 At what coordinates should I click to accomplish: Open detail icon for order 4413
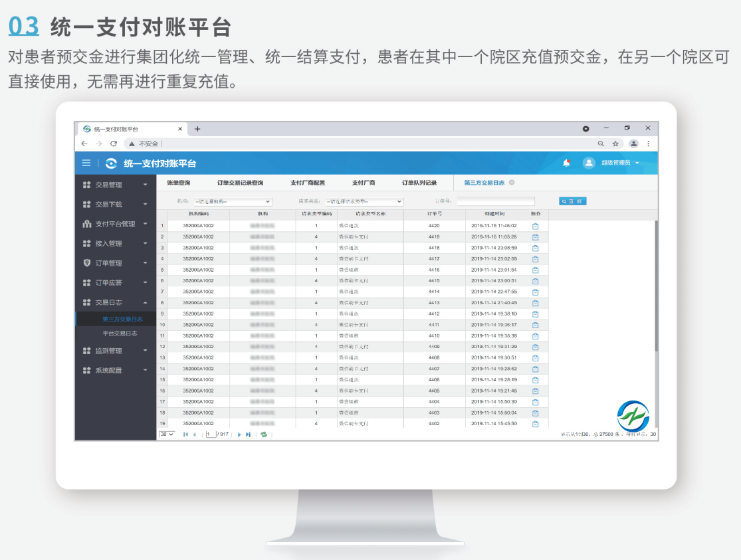pyautogui.click(x=536, y=303)
